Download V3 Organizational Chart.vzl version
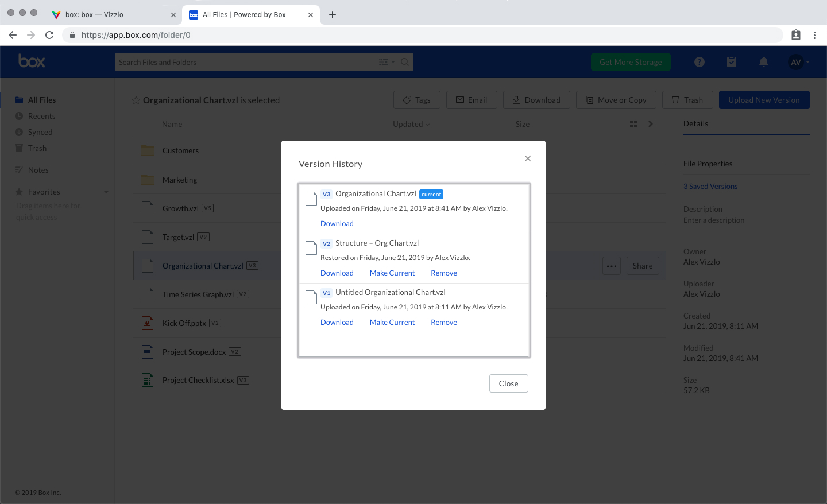 click(337, 224)
